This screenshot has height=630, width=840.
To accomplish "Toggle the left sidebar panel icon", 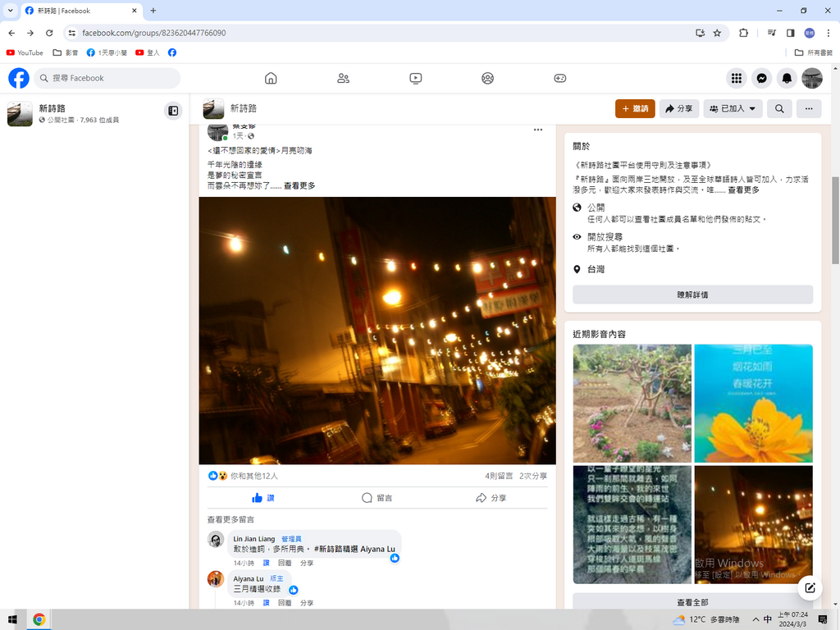I will (173, 111).
